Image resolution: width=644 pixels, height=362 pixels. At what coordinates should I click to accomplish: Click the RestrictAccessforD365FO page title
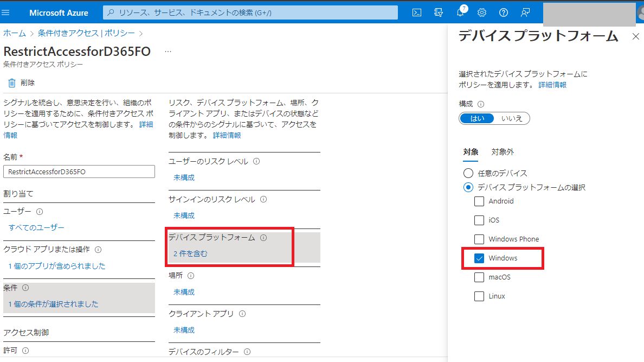[77, 52]
